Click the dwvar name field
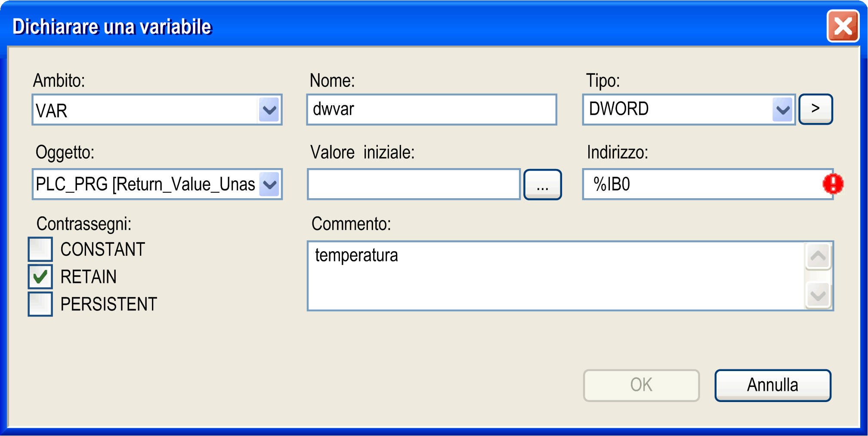This screenshot has width=868, height=436. point(430,109)
